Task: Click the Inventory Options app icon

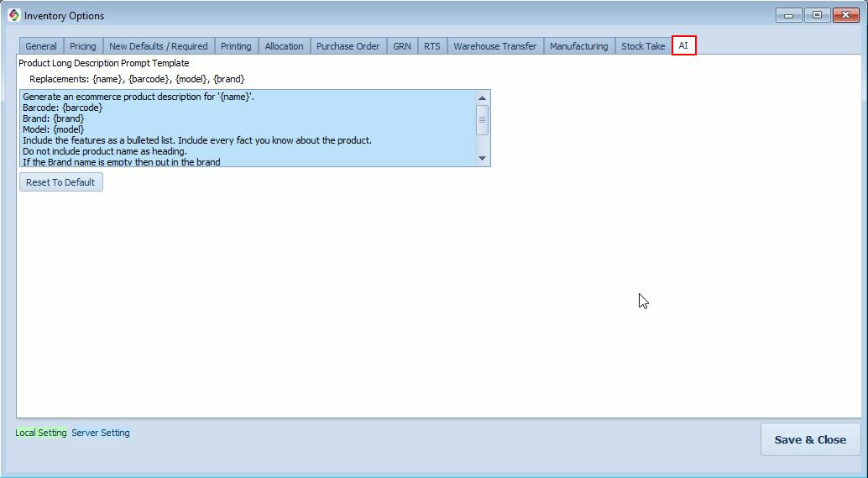Action: coord(13,15)
